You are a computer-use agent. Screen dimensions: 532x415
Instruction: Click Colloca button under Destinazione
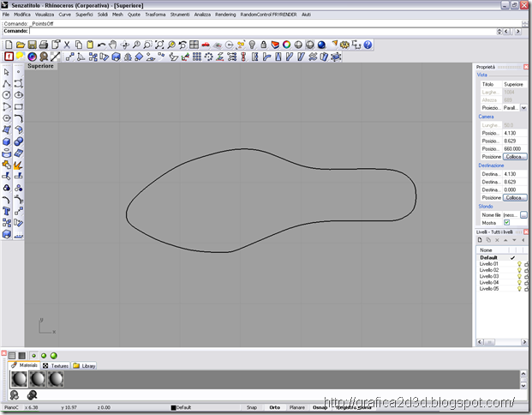point(514,197)
